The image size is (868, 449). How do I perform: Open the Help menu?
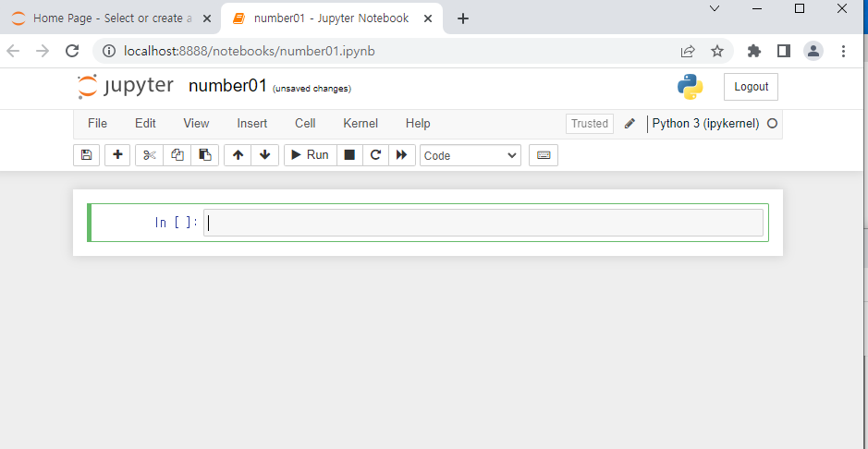coord(418,123)
